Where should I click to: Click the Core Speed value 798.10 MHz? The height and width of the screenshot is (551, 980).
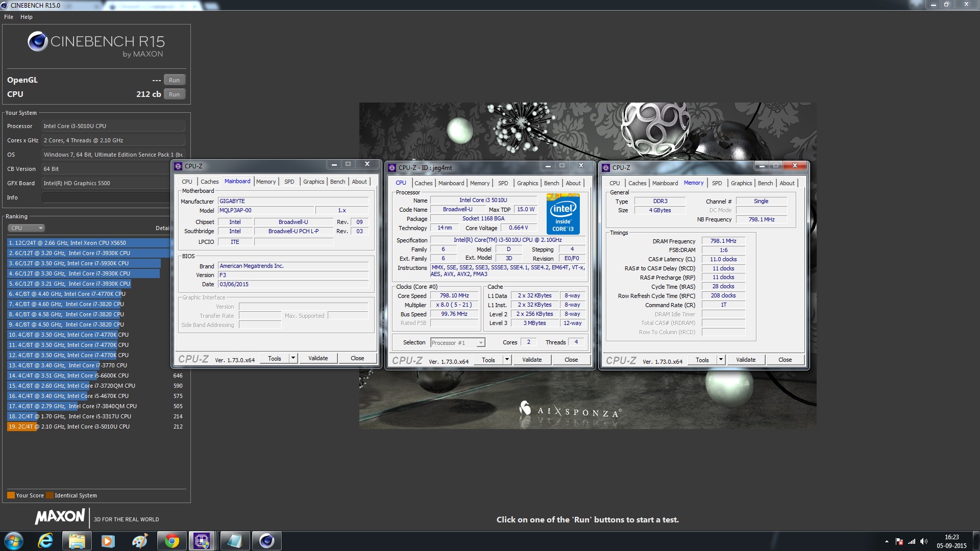pos(454,296)
